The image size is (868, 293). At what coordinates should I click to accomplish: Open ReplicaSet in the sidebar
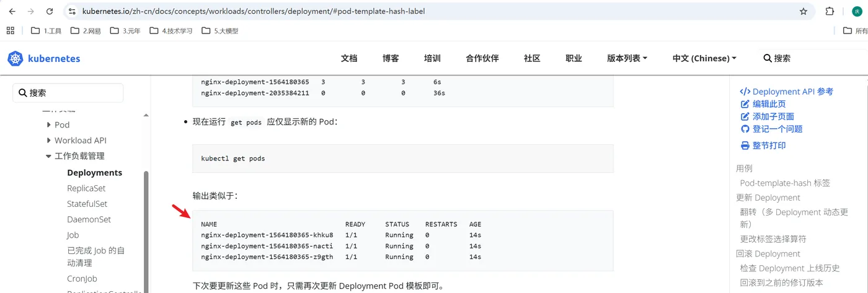pyautogui.click(x=86, y=188)
